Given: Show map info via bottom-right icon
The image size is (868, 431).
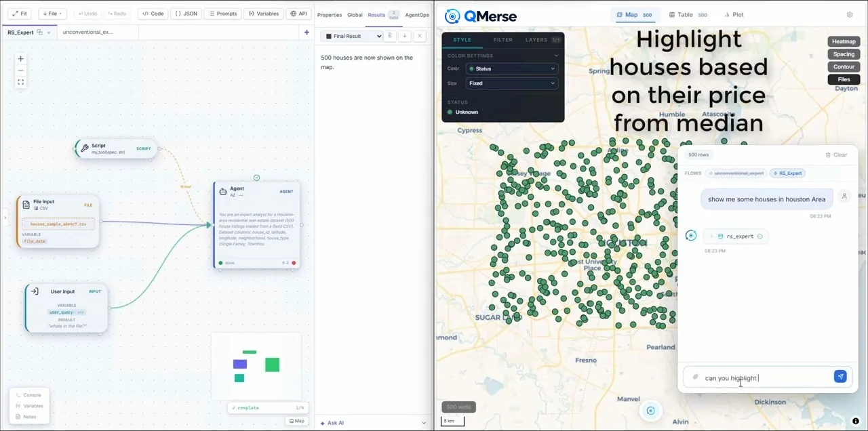Looking at the screenshot, I should (x=856, y=421).
